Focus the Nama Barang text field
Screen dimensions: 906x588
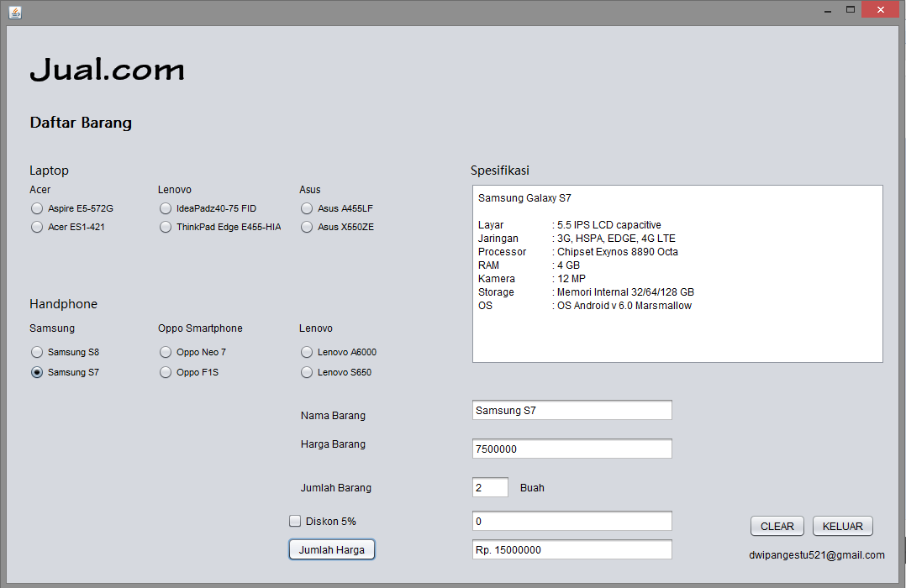[572, 410]
